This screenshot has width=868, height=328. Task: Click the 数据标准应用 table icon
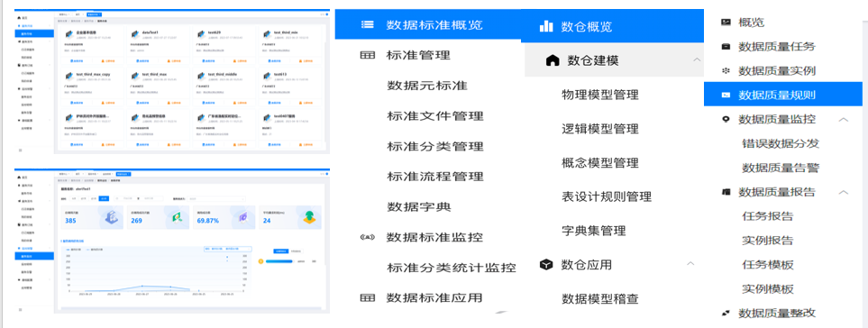coord(368,297)
